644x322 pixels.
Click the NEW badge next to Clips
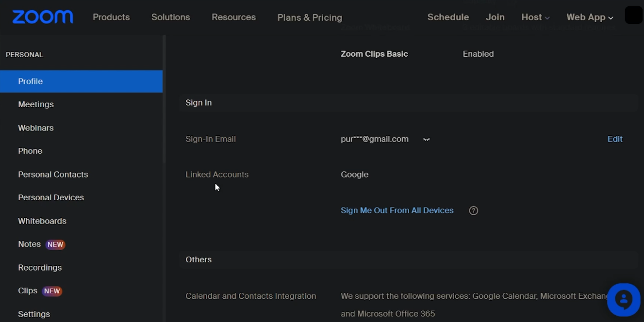tap(52, 291)
